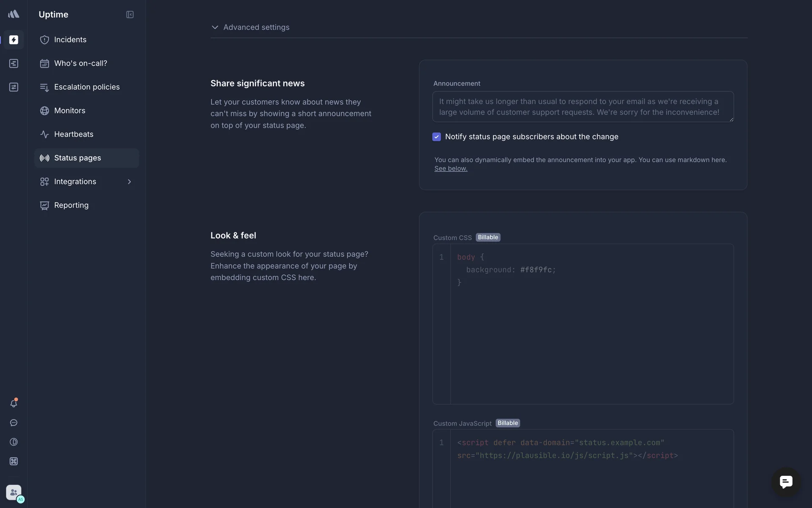Open Heartbeats in the sidebar

74,134
